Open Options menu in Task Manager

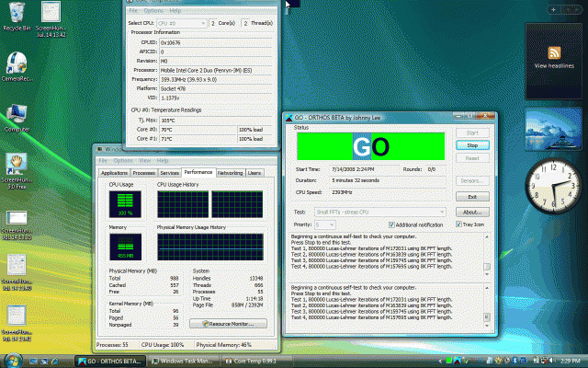123,161
